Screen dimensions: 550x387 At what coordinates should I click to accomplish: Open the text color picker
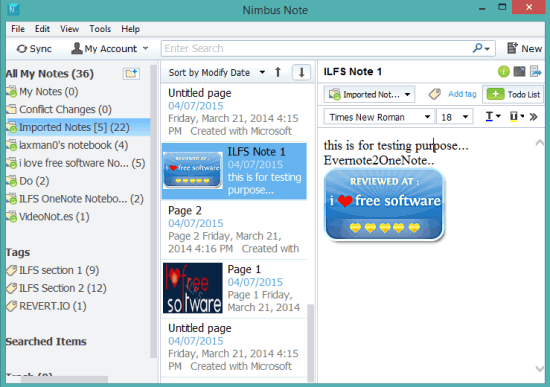pos(493,116)
